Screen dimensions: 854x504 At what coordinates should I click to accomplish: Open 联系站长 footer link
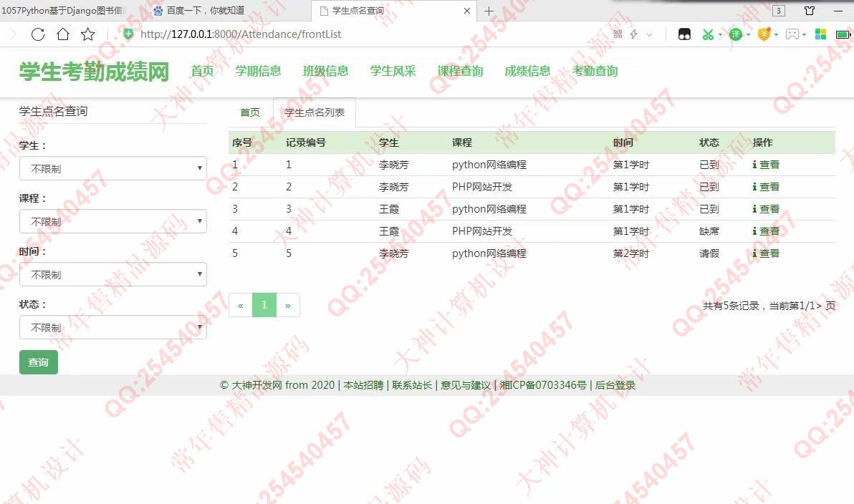[412, 385]
